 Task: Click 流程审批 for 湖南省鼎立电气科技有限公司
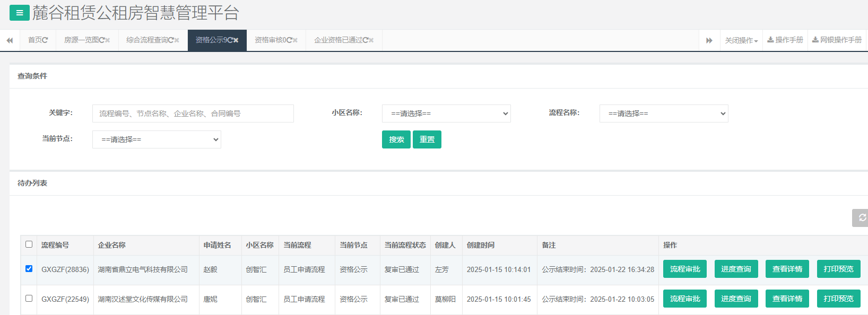[684, 269]
